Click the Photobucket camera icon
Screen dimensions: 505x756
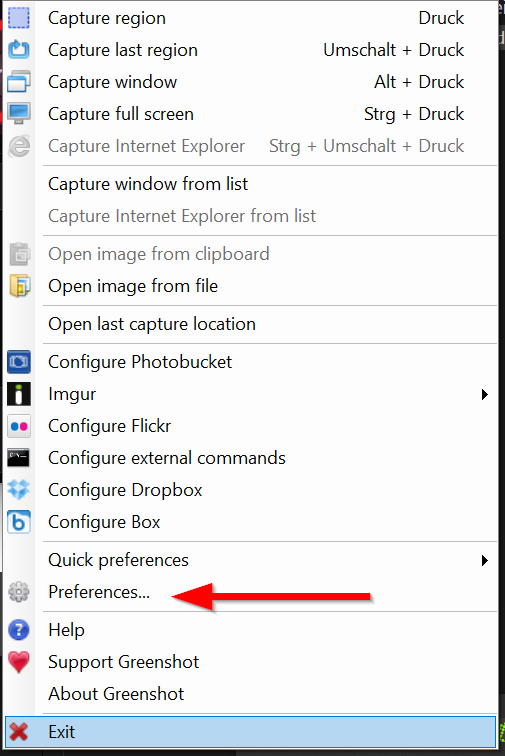pos(19,362)
